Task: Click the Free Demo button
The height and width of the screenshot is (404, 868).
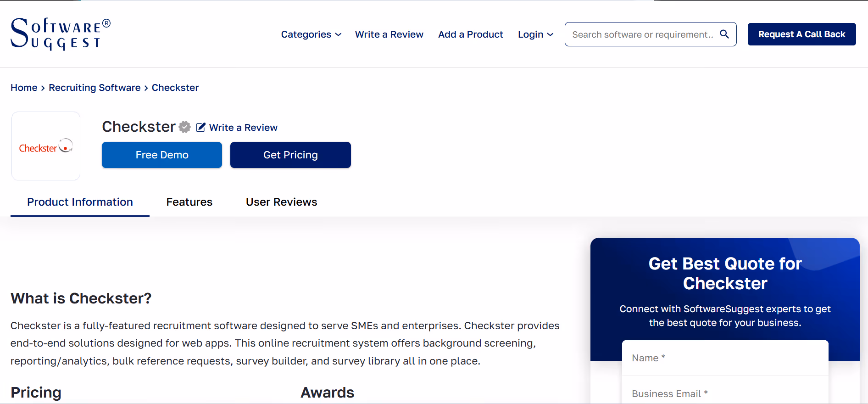Action: pyautogui.click(x=162, y=155)
